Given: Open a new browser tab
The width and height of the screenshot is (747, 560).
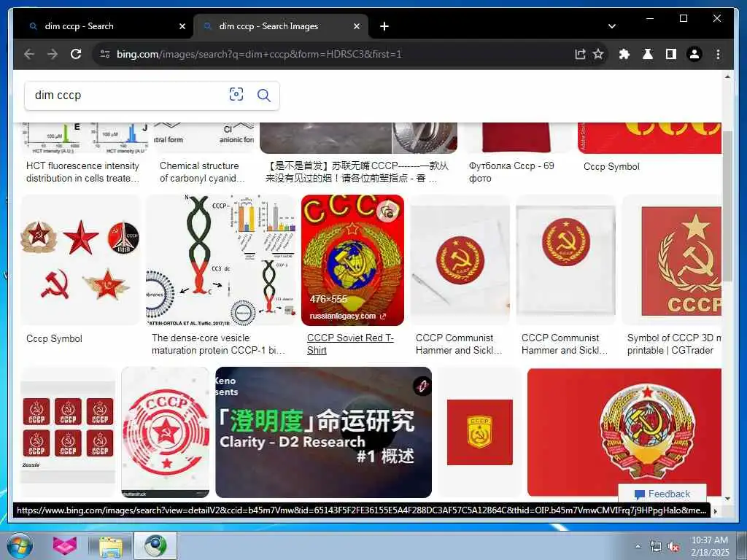Looking at the screenshot, I should tap(384, 26).
